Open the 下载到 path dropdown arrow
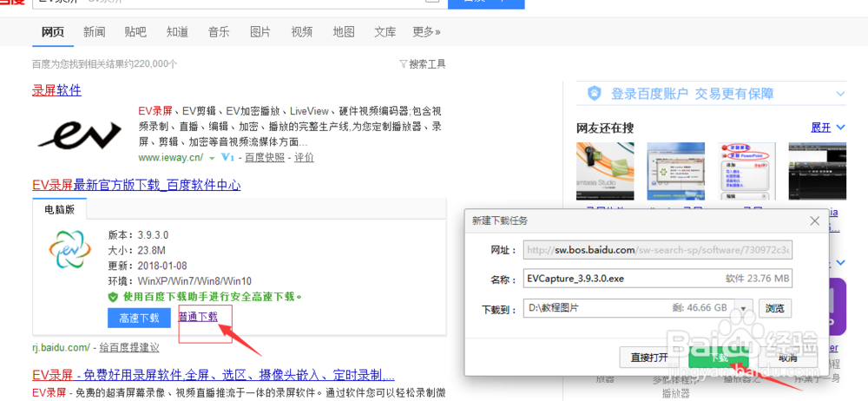 point(744,308)
